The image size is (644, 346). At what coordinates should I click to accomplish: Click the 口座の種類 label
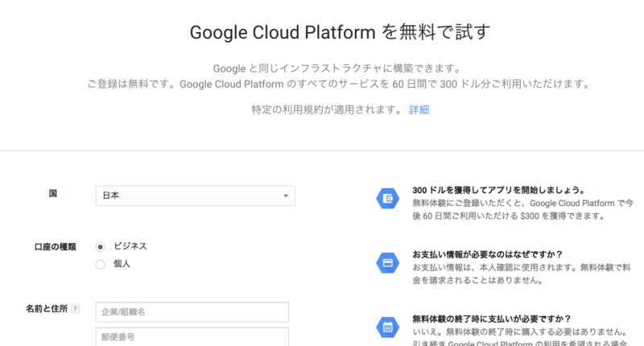[x=55, y=247]
